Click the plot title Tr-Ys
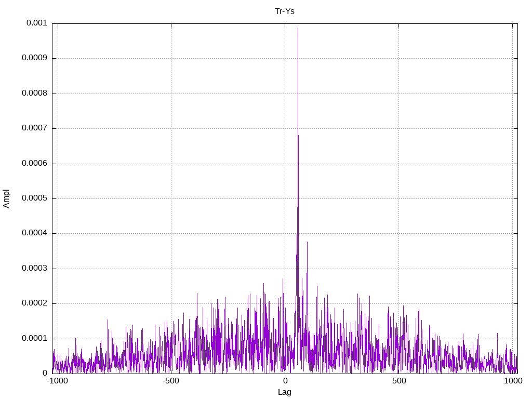Image resolution: width=532 pixels, height=399 pixels. (x=284, y=11)
